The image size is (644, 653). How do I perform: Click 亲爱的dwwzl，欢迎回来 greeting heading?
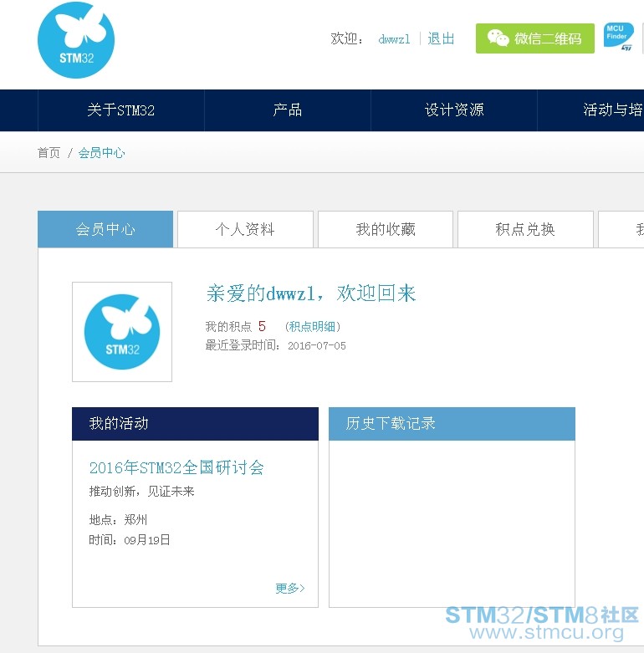click(311, 293)
